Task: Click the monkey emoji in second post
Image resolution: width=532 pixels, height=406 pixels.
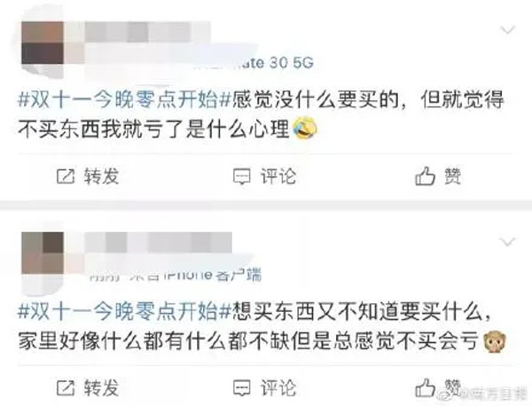Action: [495, 341]
